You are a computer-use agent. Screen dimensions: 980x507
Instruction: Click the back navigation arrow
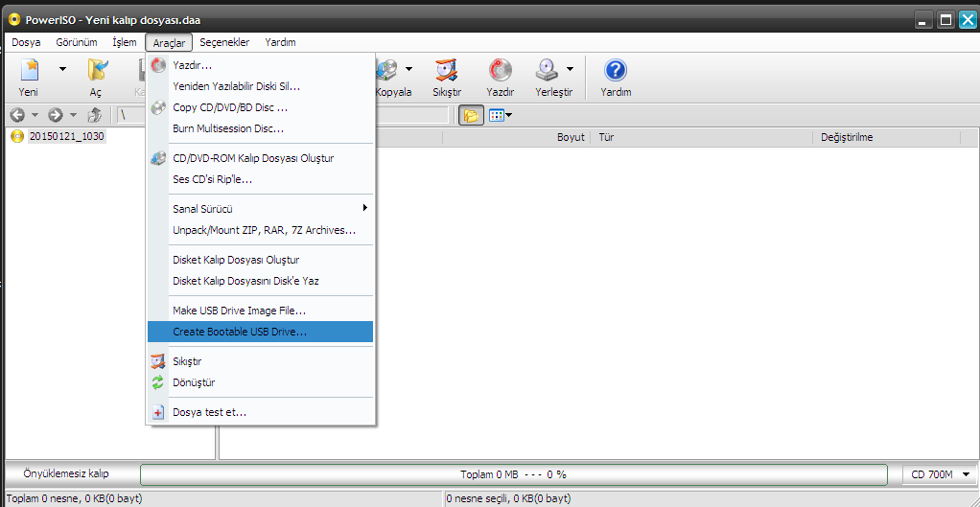pyautogui.click(x=17, y=115)
